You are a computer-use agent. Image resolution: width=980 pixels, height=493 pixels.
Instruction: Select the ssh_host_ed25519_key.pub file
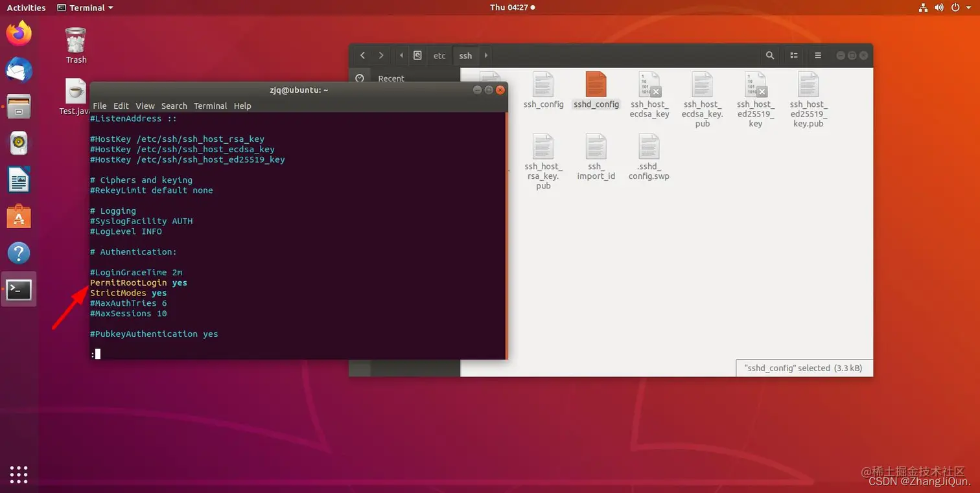808,100
